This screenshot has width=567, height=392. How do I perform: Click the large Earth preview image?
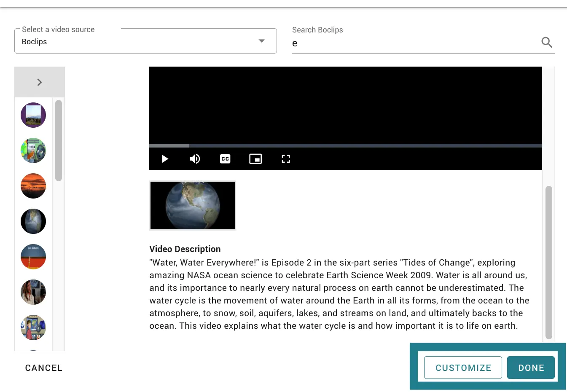point(193,206)
